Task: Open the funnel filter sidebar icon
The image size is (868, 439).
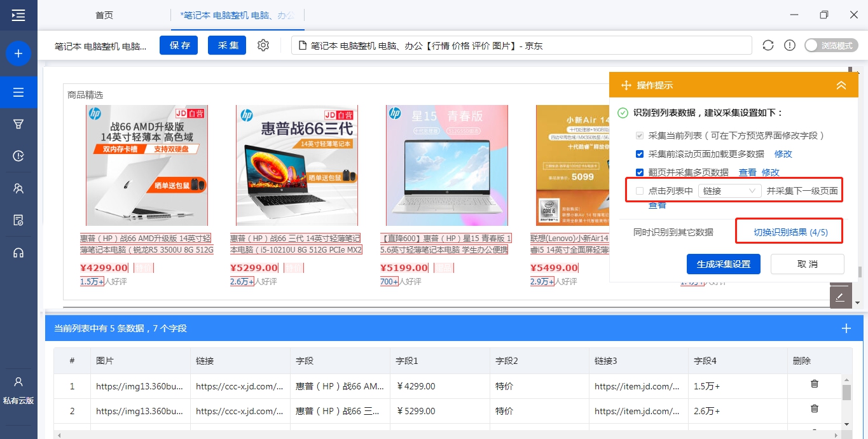Action: point(18,123)
